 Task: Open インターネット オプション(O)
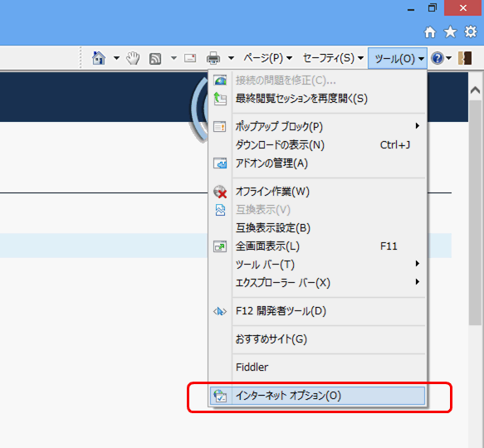(x=318, y=396)
